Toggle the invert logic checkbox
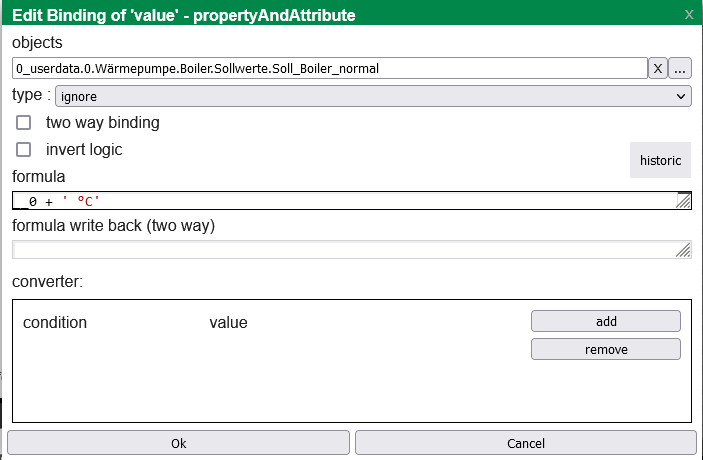Viewport: 703px width, 460px height. click(24, 150)
